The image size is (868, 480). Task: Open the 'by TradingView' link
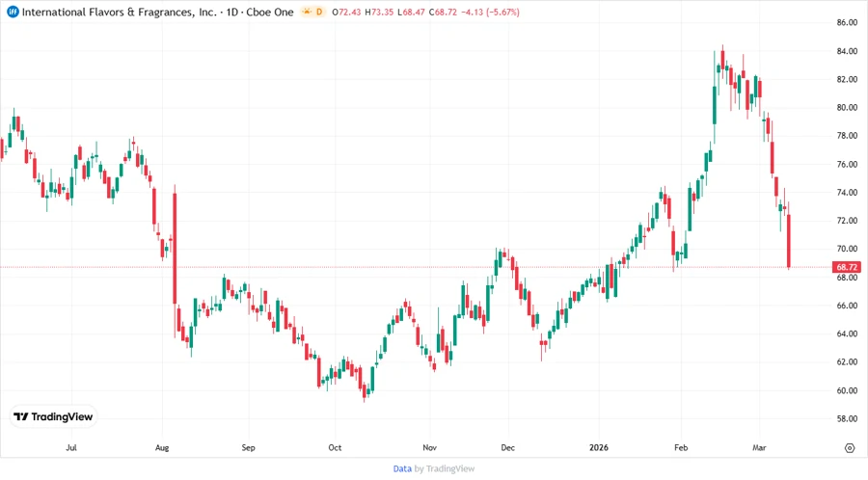tap(445, 469)
